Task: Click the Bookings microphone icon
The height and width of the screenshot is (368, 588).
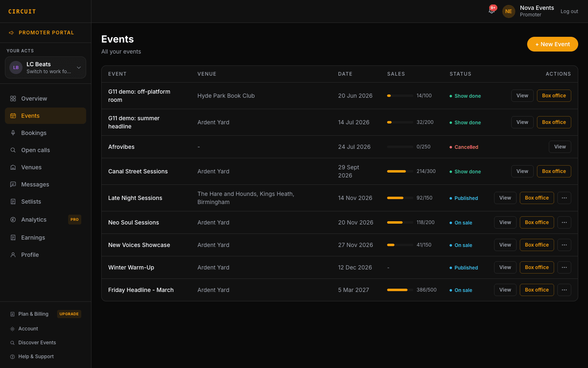Action: tap(13, 133)
